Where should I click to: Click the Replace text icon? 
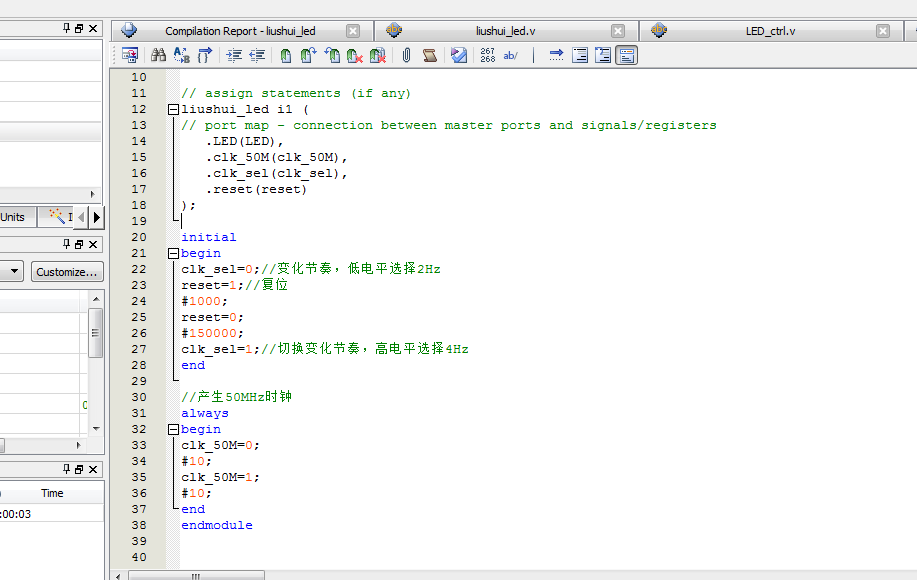[181, 56]
